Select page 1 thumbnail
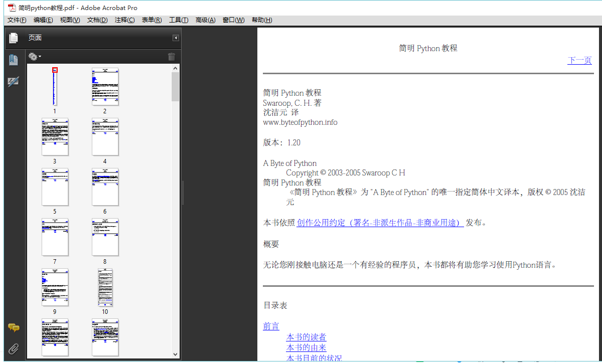602x364 pixels. 55,86
